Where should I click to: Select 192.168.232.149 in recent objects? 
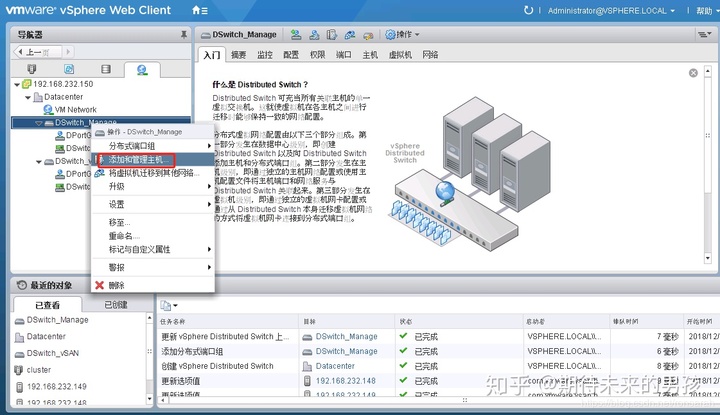coord(56,387)
